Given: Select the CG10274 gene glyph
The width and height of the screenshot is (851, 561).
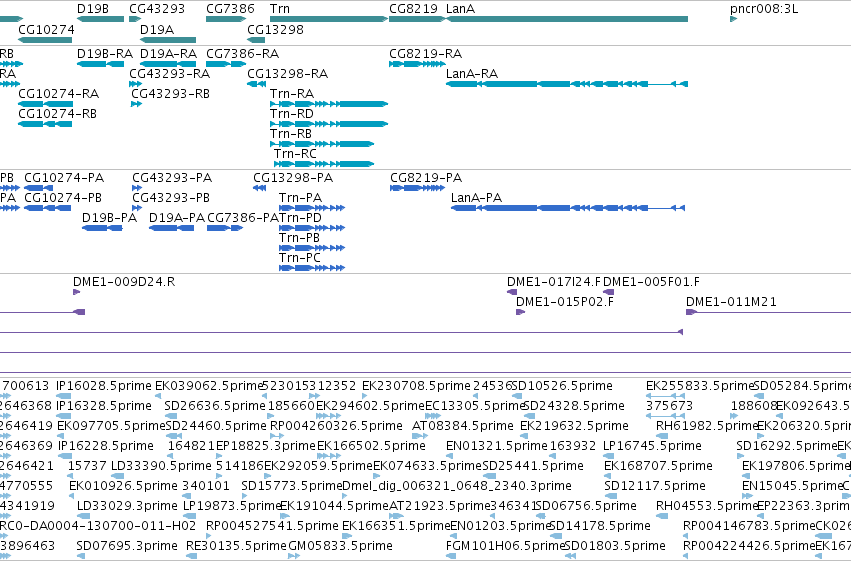Looking at the screenshot, I should (x=45, y=40).
